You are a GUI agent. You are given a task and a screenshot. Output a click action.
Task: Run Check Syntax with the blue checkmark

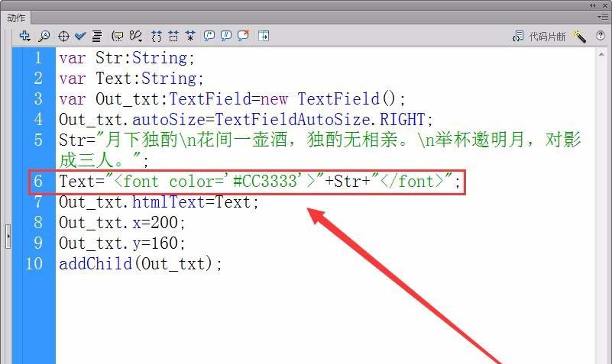(80, 36)
